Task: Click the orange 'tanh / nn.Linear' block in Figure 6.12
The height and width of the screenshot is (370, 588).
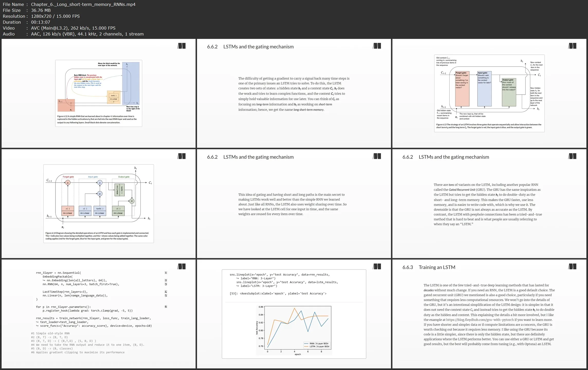Action: pos(114,97)
